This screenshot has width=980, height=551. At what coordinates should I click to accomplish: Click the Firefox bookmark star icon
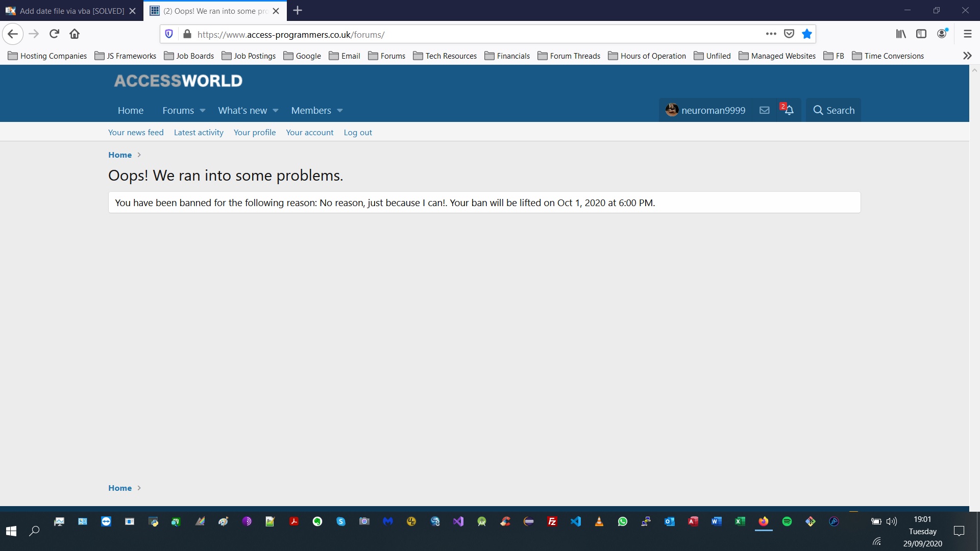point(806,34)
